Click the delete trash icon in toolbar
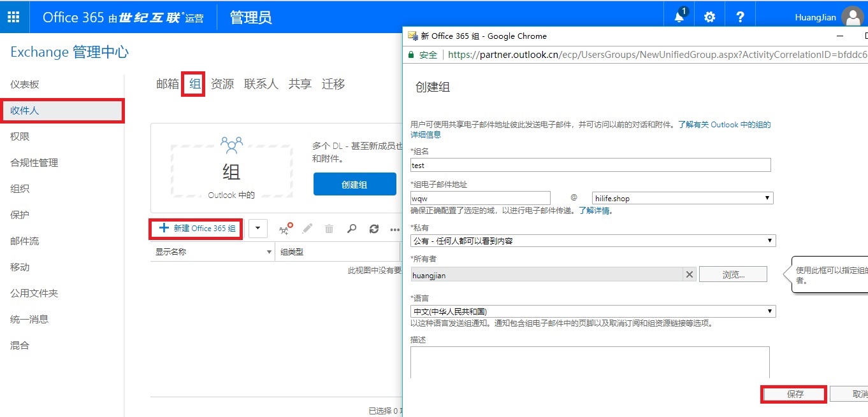 329,229
